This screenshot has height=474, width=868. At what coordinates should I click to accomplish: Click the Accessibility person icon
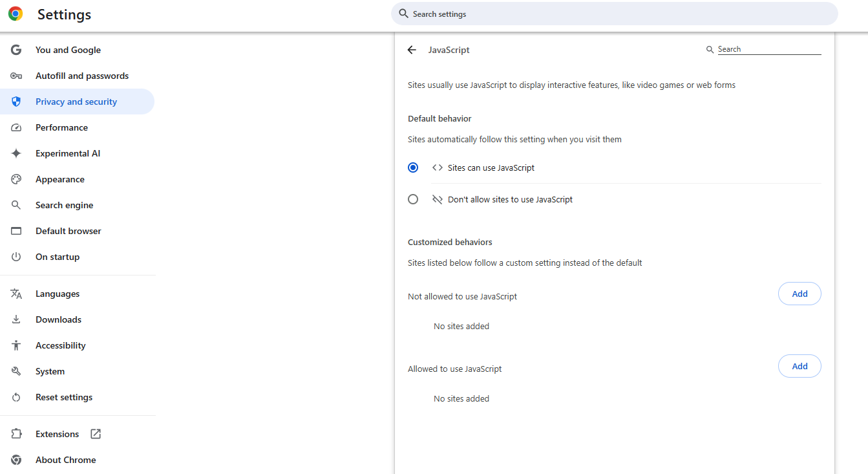point(16,345)
